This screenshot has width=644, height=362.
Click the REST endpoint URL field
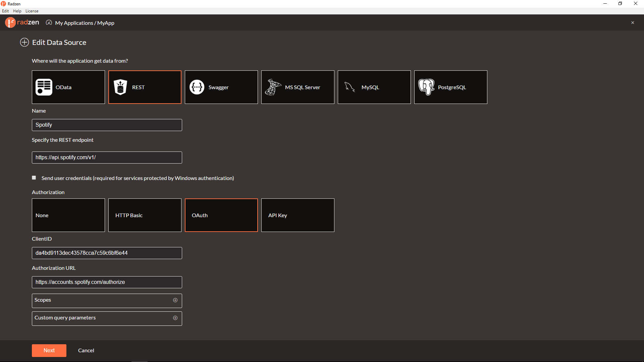click(x=107, y=158)
